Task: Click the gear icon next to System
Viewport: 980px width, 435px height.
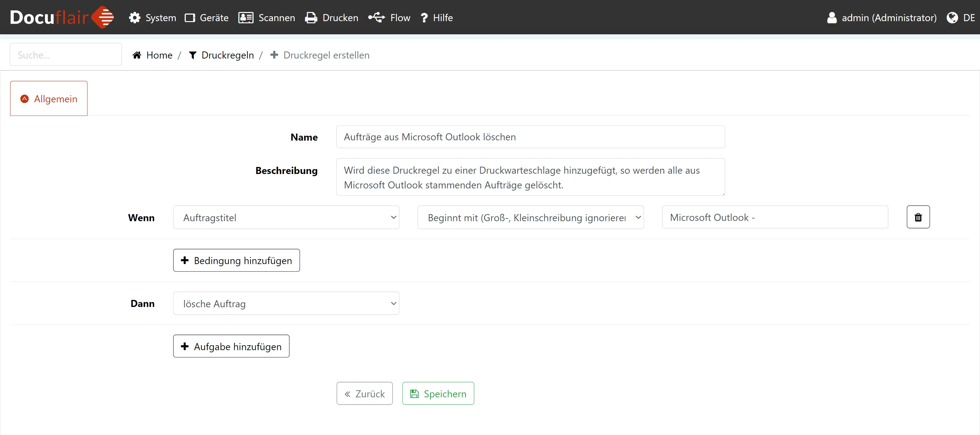Action: (134, 18)
